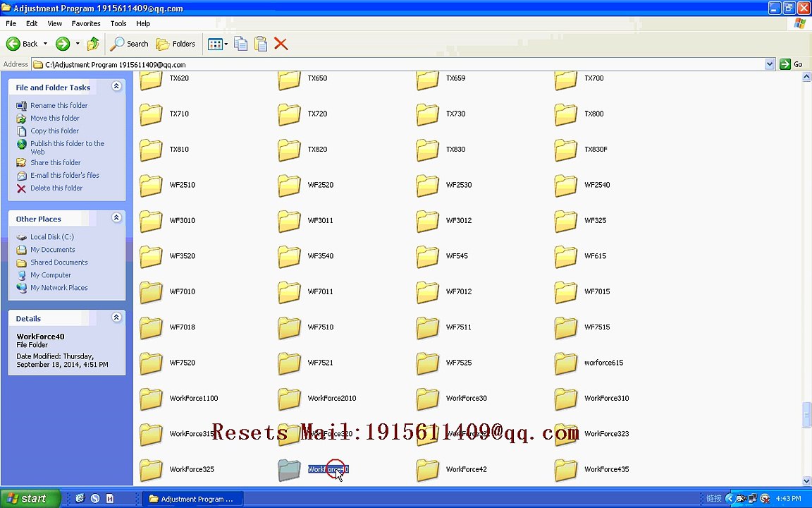Screen dimensions: 812x508
Task: Open the Windows start menu
Action: [x=30, y=499]
